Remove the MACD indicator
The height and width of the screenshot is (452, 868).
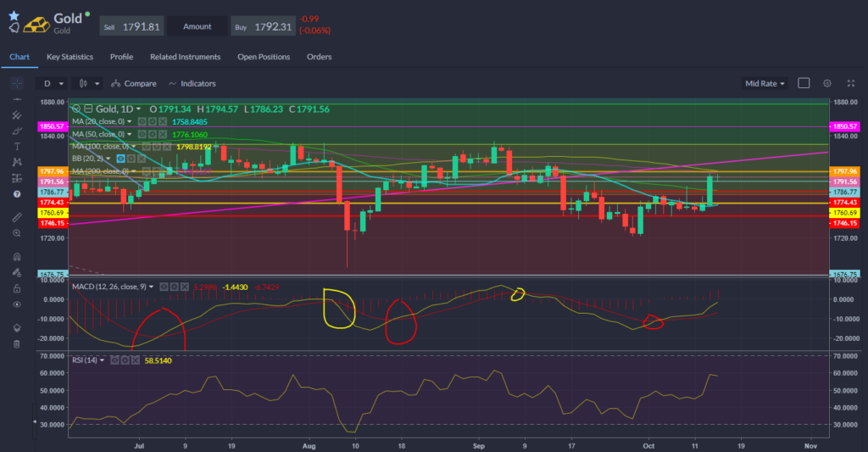pyautogui.click(x=185, y=287)
